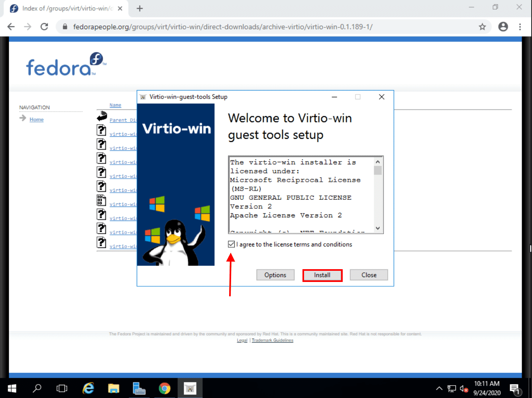Click the setup dialog title bar icon
This screenshot has width=532, height=398.
(143, 97)
